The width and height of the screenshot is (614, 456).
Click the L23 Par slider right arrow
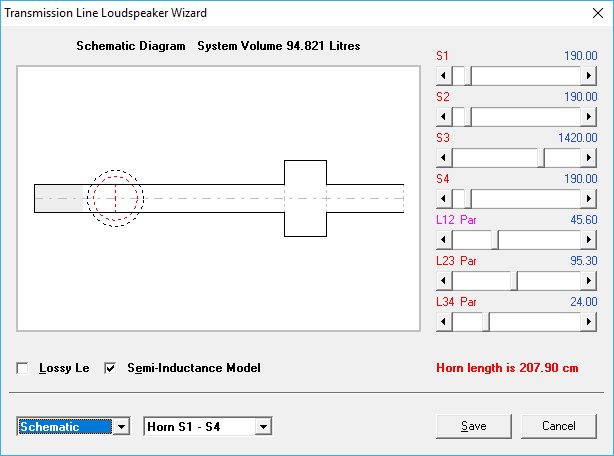[x=589, y=281]
